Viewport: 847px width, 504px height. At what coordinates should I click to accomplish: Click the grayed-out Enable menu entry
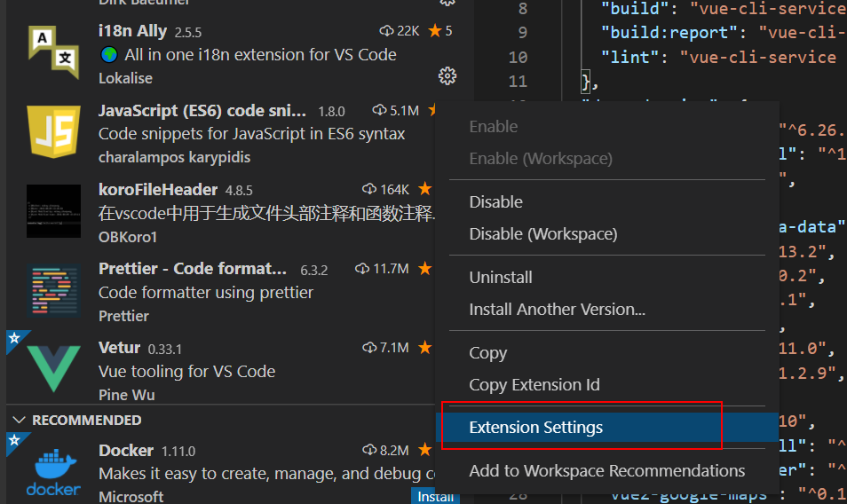click(607, 126)
